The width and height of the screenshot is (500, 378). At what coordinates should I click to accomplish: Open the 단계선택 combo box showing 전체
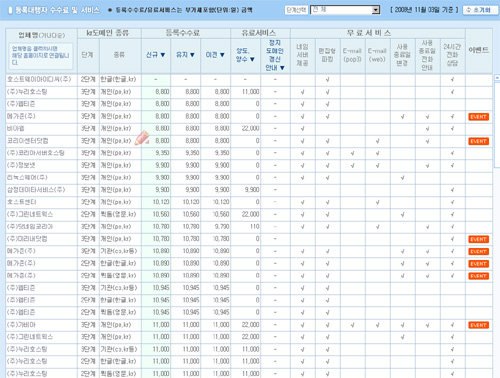[x=345, y=10]
